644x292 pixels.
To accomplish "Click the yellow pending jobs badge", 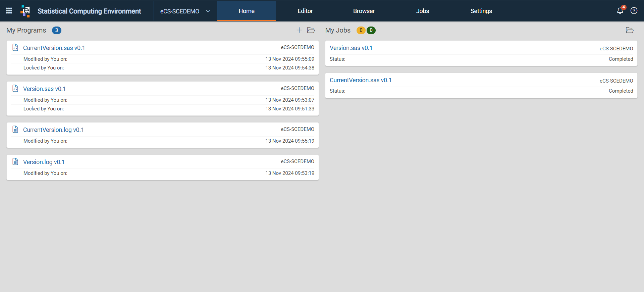I will (361, 30).
